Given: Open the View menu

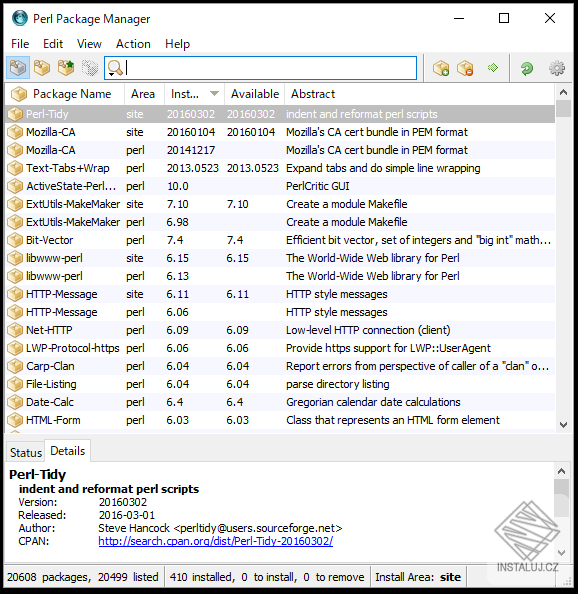Looking at the screenshot, I should [89, 44].
